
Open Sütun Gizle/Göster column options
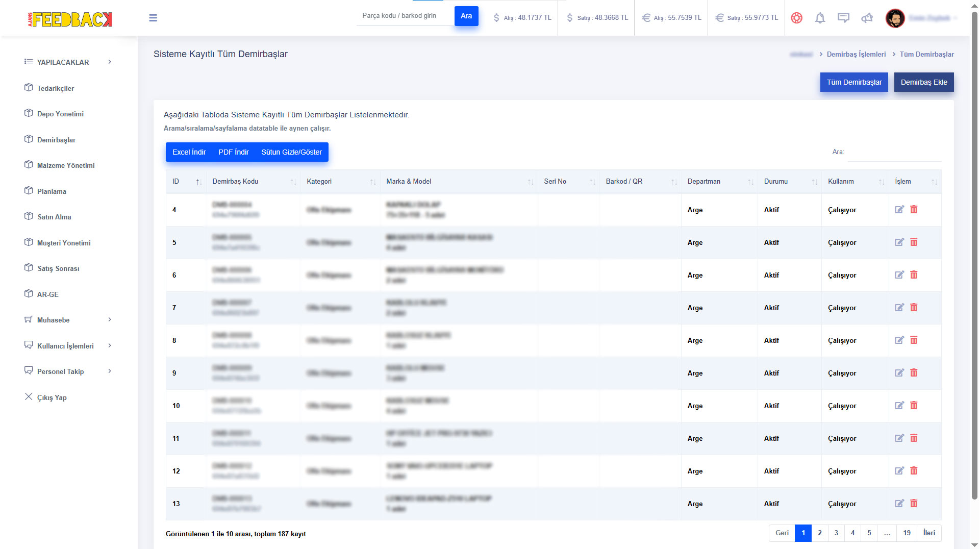292,152
